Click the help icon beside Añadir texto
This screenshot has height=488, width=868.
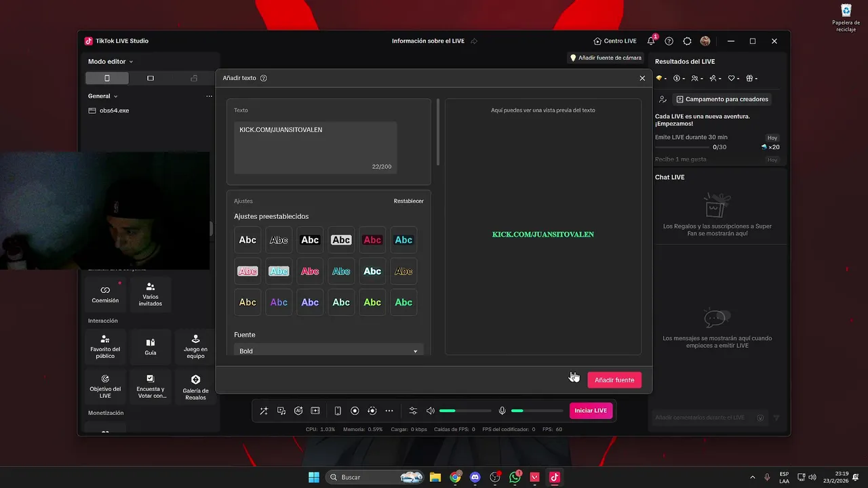[264, 78]
